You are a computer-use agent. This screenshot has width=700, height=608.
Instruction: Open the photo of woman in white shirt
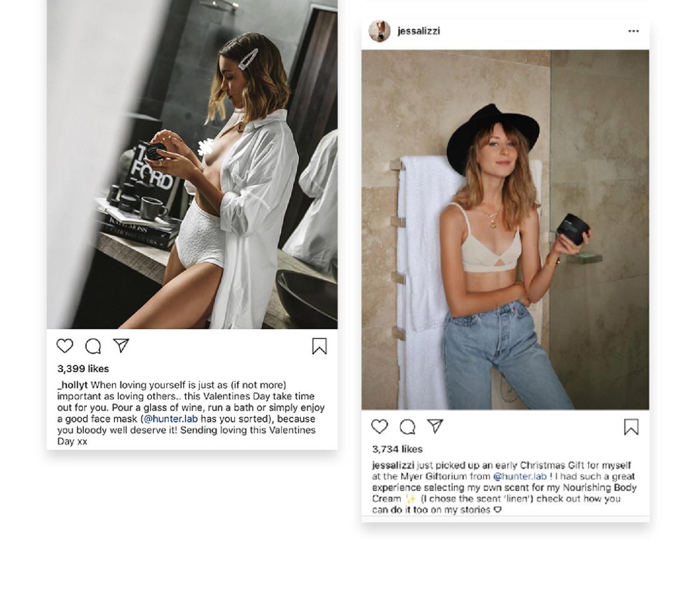pyautogui.click(x=192, y=165)
